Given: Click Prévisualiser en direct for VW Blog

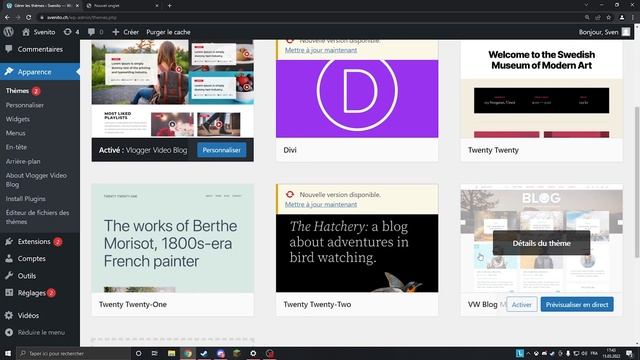Looking at the screenshot, I should point(577,304).
